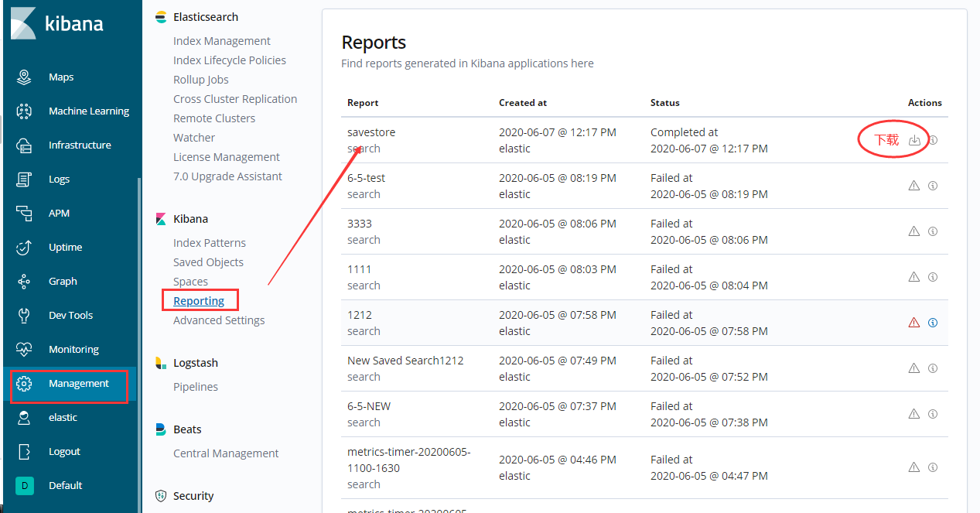Open Saved Objects

click(x=208, y=262)
